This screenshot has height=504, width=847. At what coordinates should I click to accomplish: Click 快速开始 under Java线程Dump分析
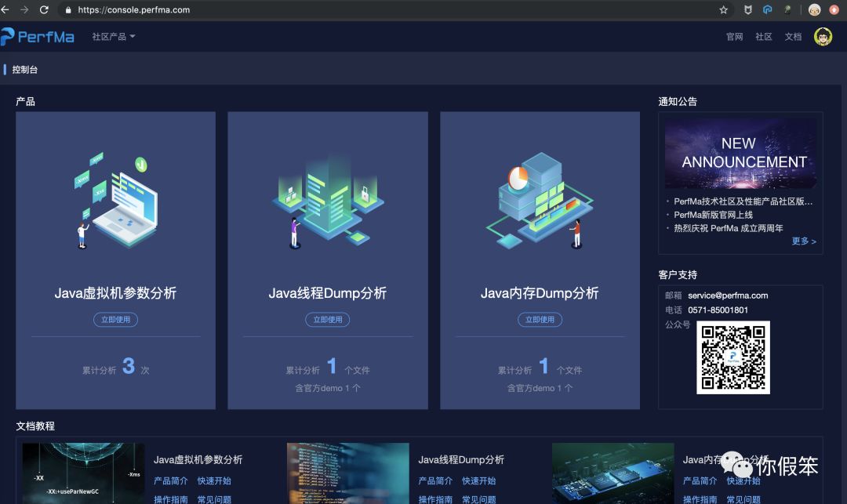coord(479,480)
